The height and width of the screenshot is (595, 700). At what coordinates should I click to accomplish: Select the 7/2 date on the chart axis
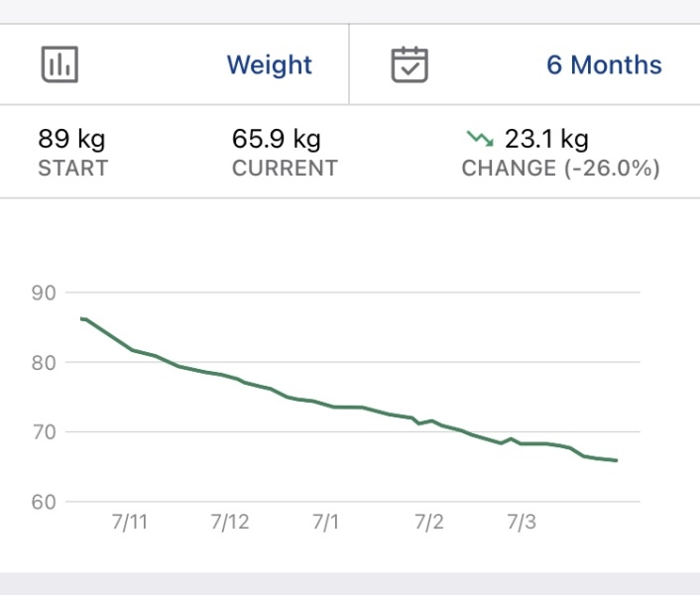[x=428, y=523]
